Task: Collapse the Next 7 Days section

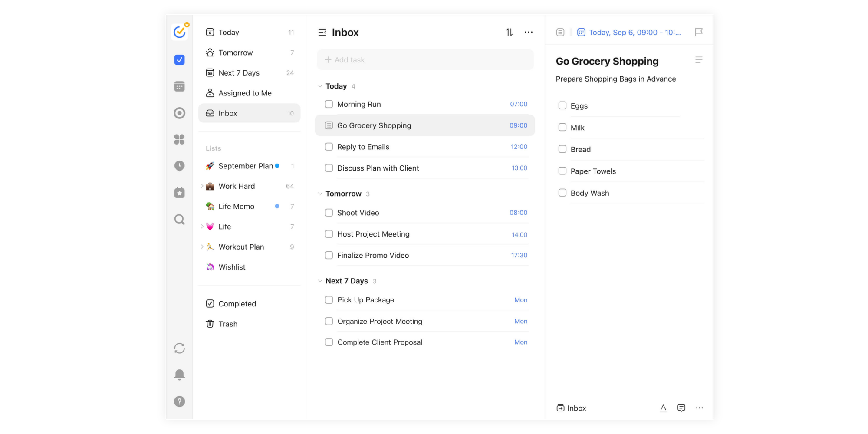Action: click(320, 281)
